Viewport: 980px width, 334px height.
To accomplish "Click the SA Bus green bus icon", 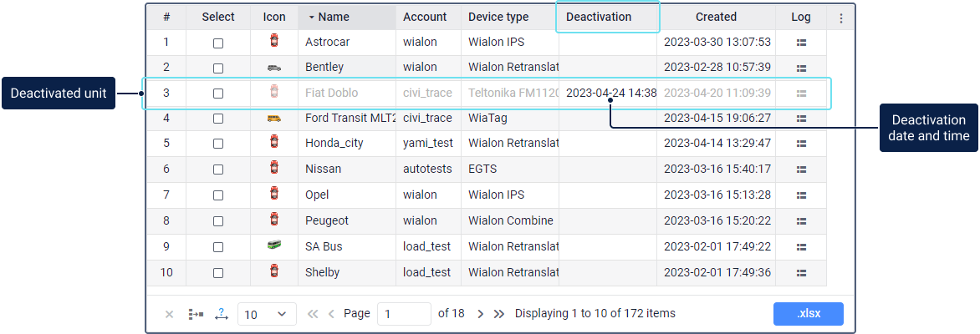I will [274, 246].
